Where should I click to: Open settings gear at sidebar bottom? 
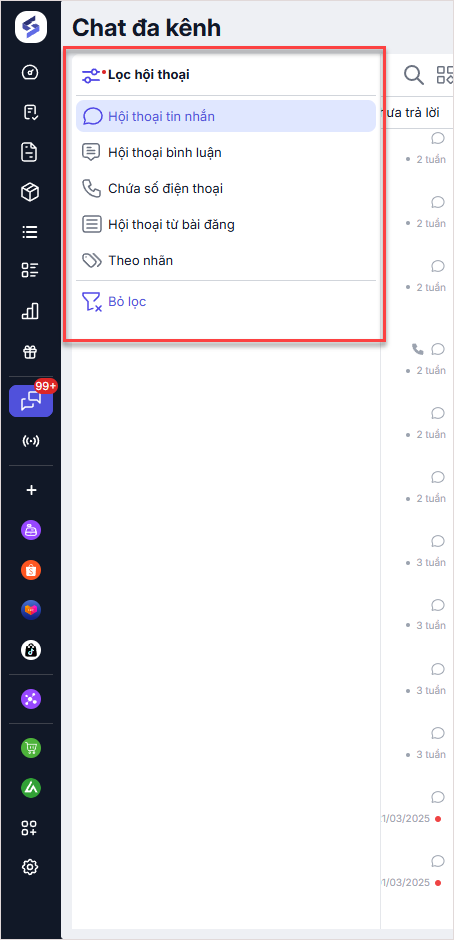(x=31, y=867)
